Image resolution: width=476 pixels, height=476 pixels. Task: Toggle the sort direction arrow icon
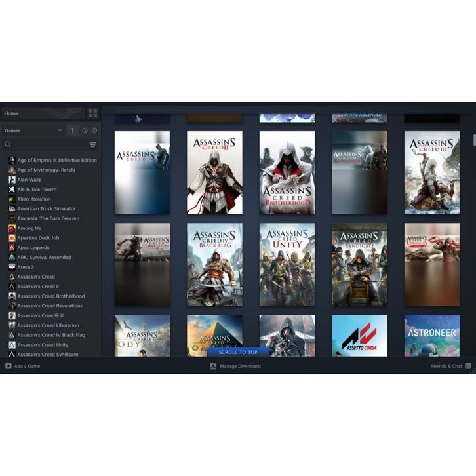coord(73,130)
